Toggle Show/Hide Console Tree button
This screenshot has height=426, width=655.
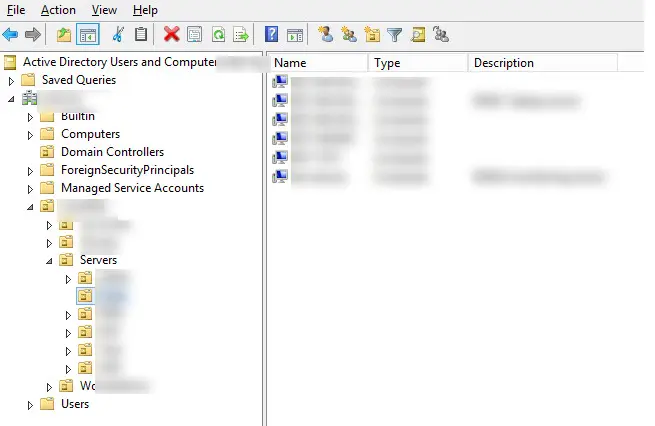coord(88,35)
